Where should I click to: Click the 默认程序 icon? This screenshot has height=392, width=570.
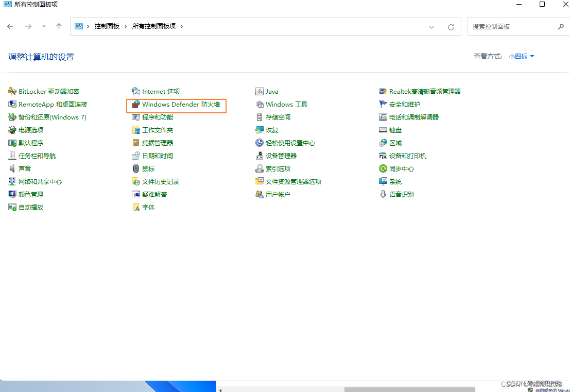click(x=12, y=143)
